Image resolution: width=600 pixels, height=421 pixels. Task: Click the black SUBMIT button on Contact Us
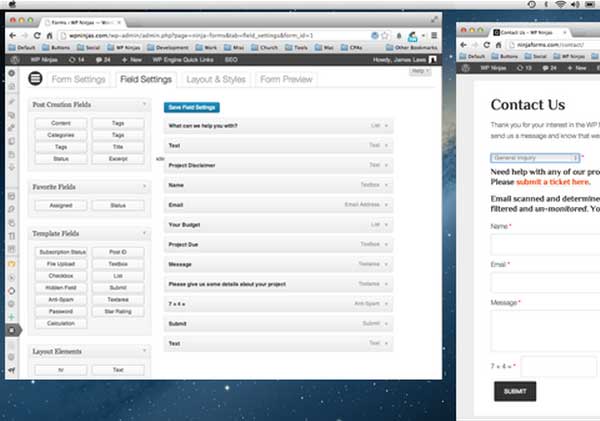515,391
